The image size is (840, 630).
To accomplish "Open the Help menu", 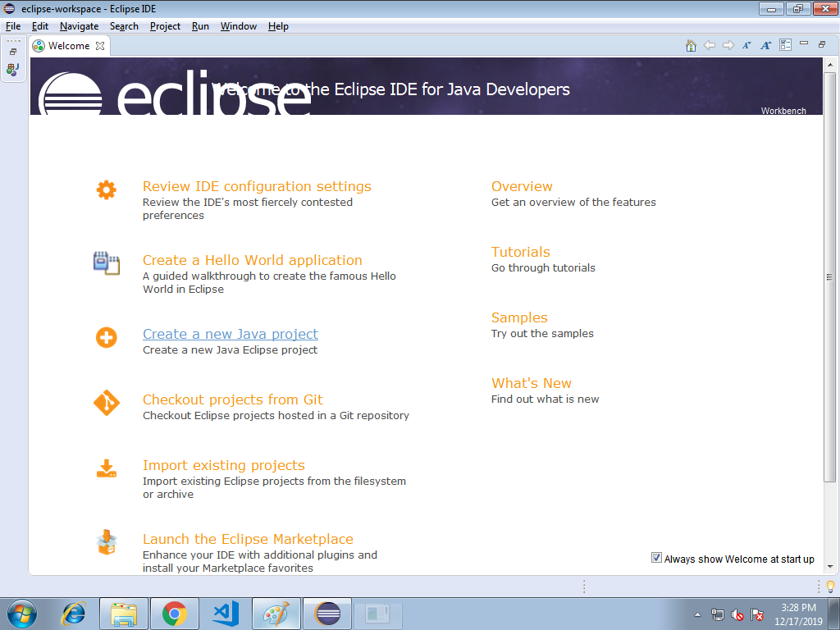I will [278, 26].
